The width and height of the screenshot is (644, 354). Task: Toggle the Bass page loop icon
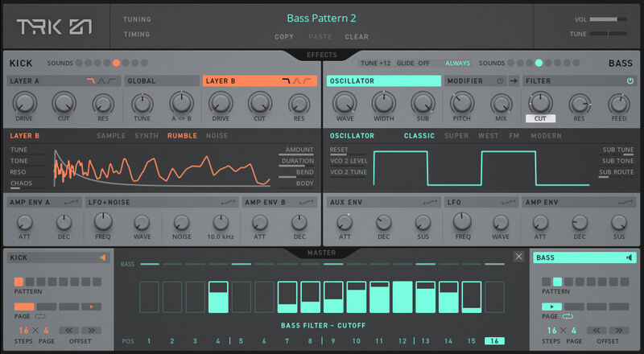(x=568, y=316)
